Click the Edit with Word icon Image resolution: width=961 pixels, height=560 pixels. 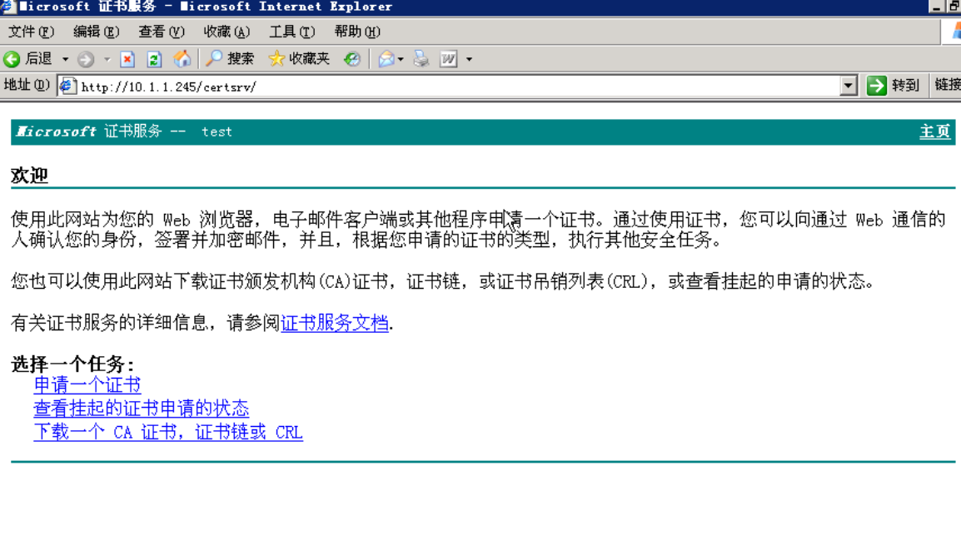coord(449,59)
